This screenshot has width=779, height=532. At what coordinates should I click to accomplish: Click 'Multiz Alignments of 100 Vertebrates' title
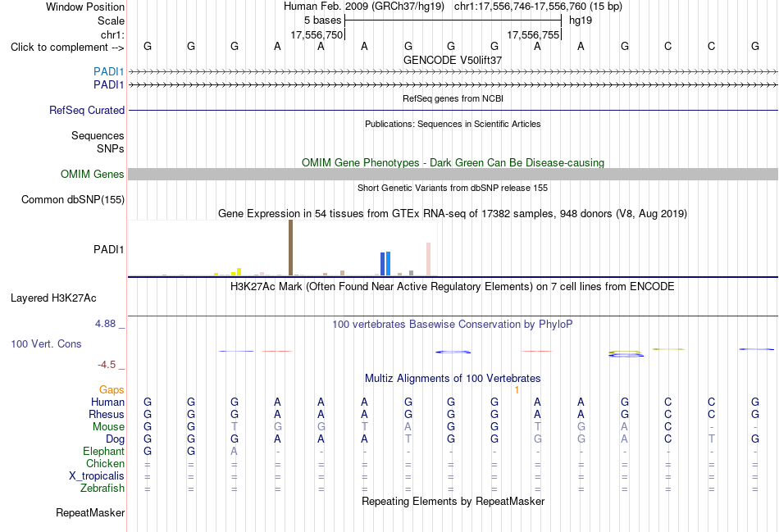point(453,379)
